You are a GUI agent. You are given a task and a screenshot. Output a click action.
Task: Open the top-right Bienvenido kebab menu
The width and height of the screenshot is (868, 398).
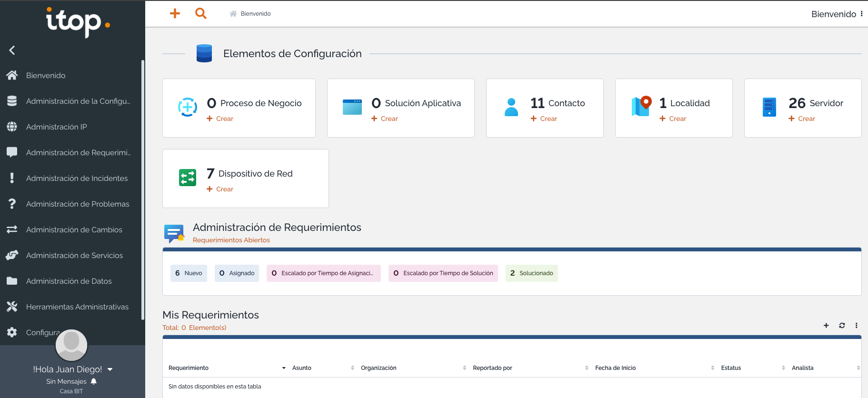click(x=861, y=14)
